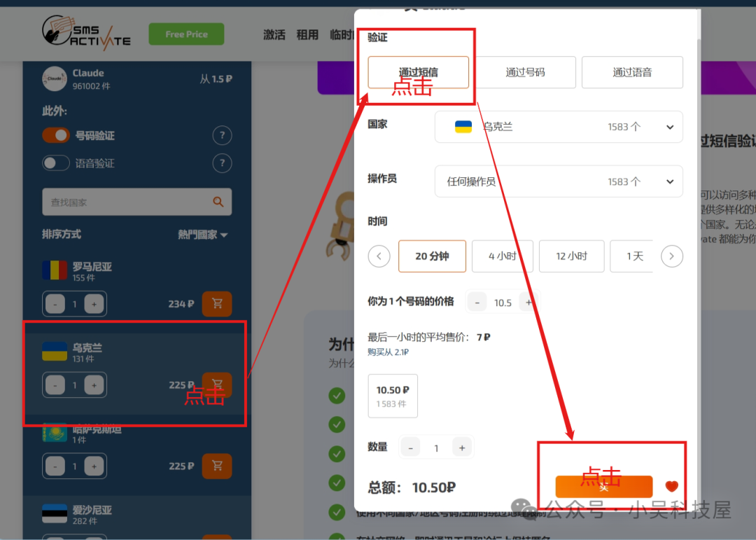
Task: Click the 爱沙尼亚 country name
Action: pos(92,510)
